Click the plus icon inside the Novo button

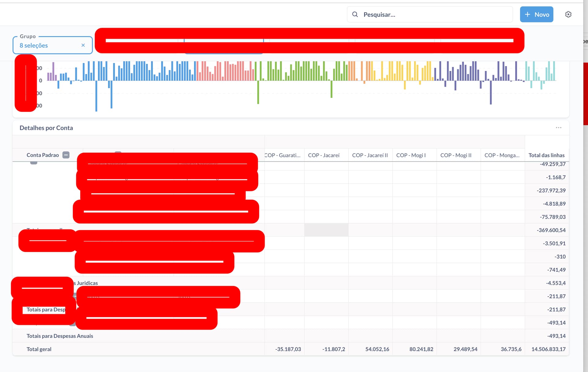(x=528, y=14)
